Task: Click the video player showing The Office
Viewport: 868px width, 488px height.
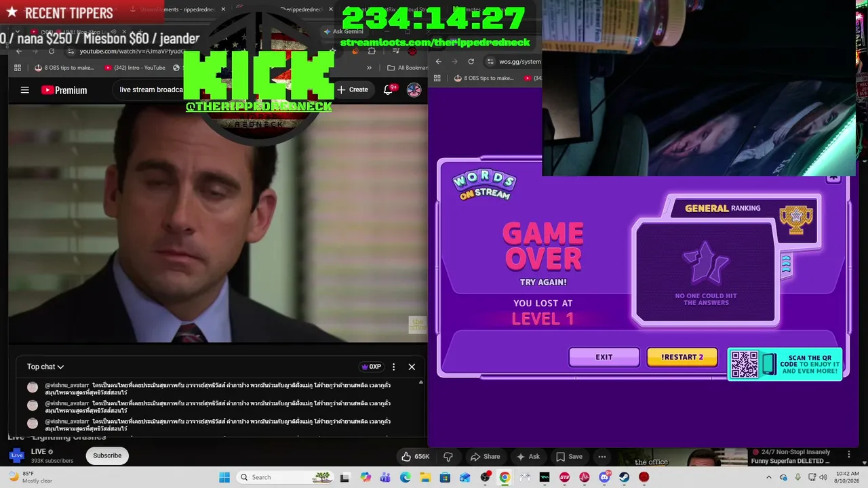Action: point(218,224)
